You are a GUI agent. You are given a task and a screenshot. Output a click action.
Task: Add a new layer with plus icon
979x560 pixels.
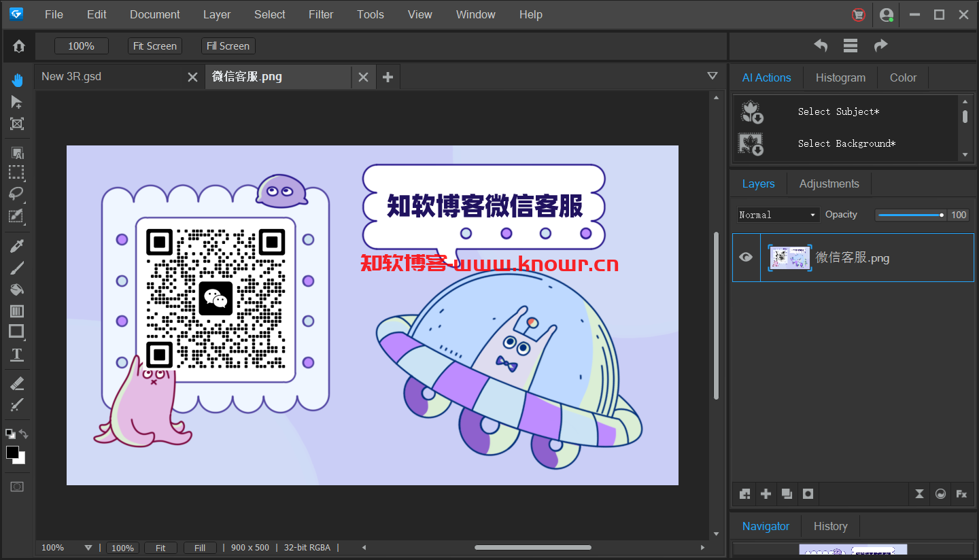[766, 494]
